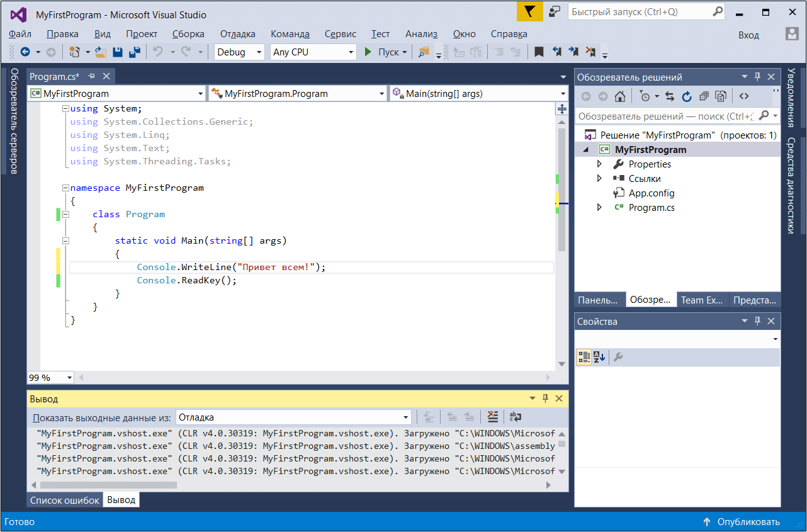Sort properties by category icon
Screen dimensions: 807x532
click(x=584, y=358)
